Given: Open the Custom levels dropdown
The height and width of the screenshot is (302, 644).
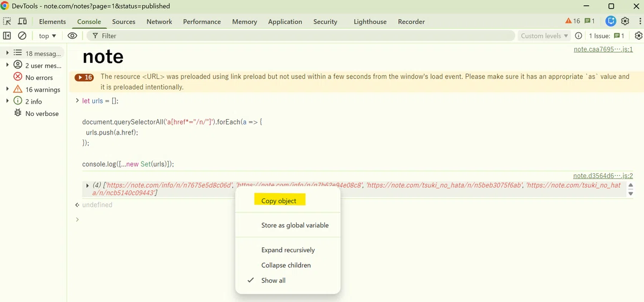Looking at the screenshot, I should coord(544,36).
